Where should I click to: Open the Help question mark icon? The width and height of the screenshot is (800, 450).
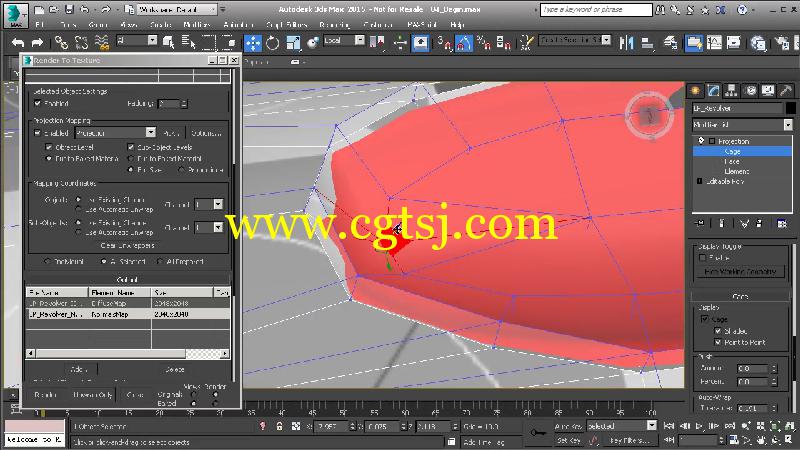click(x=742, y=9)
